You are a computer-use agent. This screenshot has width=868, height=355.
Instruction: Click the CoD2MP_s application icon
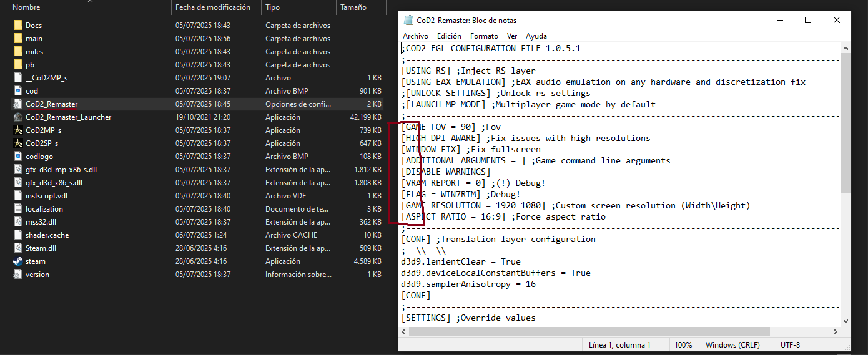[18, 130]
